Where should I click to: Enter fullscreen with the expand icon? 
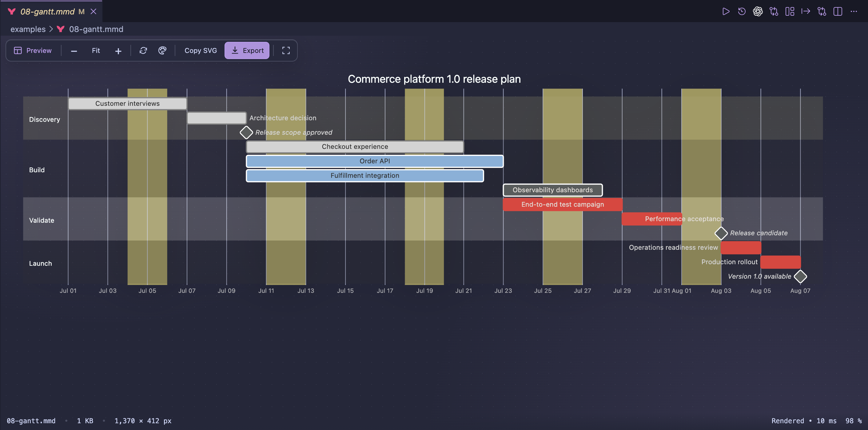(286, 50)
